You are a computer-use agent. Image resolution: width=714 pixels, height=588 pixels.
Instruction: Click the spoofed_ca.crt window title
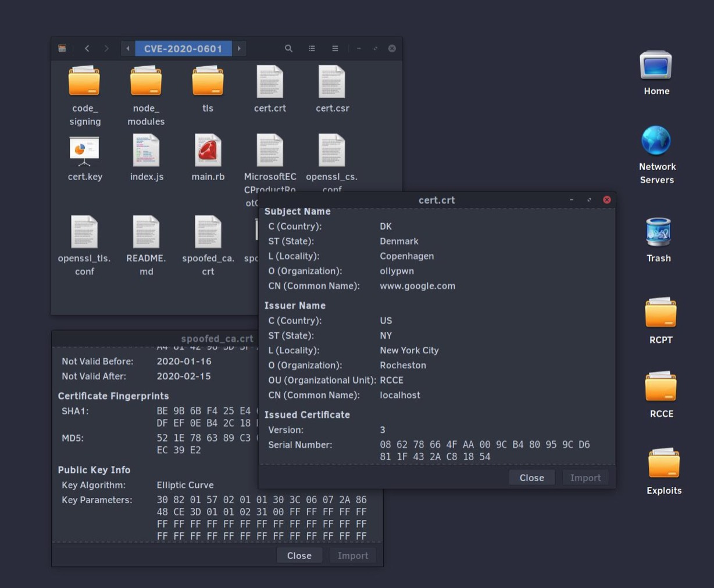[x=217, y=338]
